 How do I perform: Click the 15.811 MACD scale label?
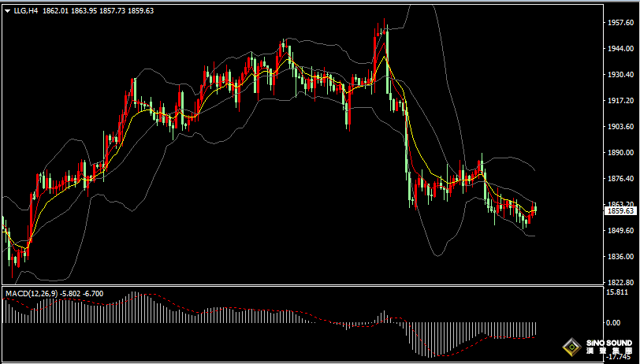[x=617, y=293]
